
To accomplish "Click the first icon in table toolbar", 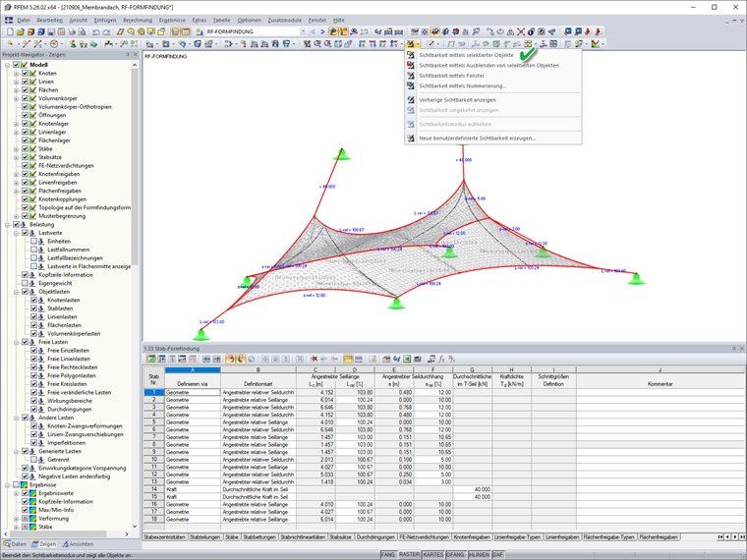I will tap(151, 359).
